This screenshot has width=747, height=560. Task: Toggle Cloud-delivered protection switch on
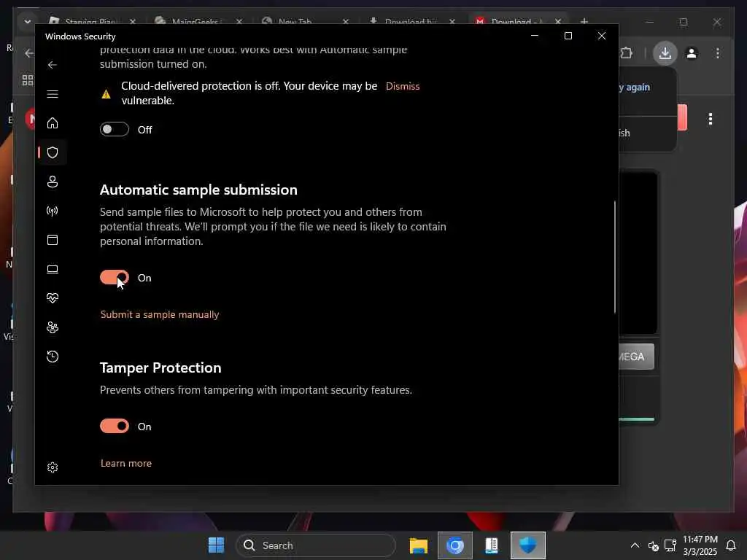coord(115,129)
